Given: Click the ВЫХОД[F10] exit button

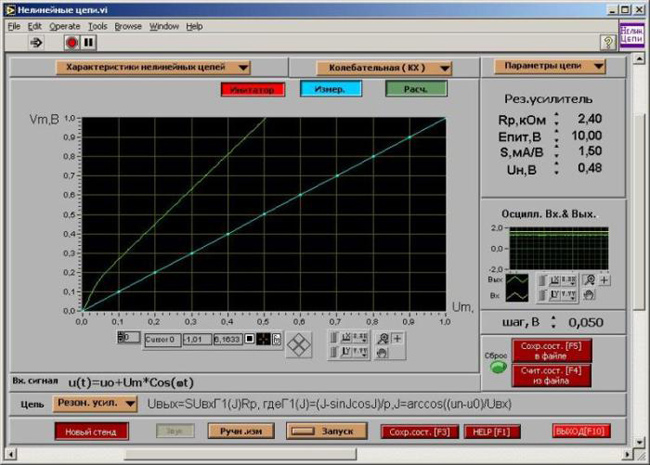Looking at the screenshot, I should pyautogui.click(x=581, y=431).
